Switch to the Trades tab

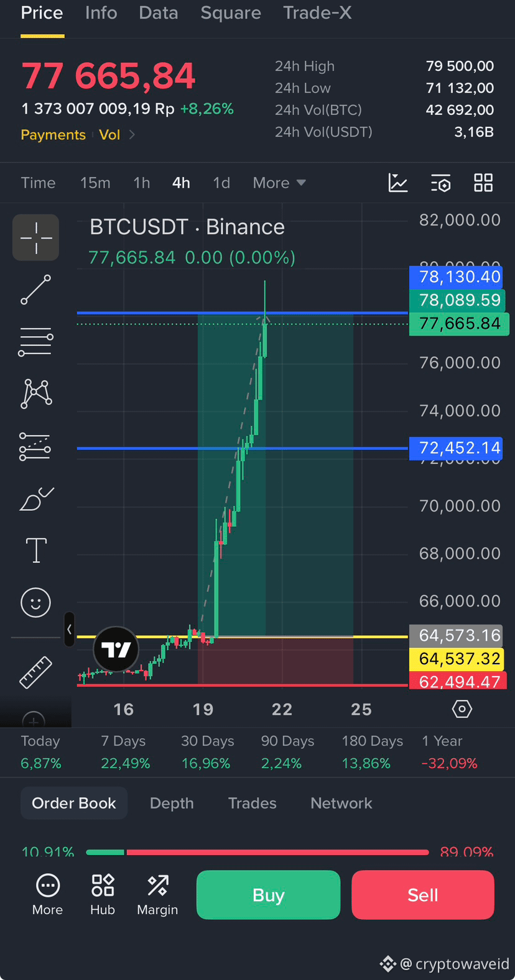(x=252, y=803)
